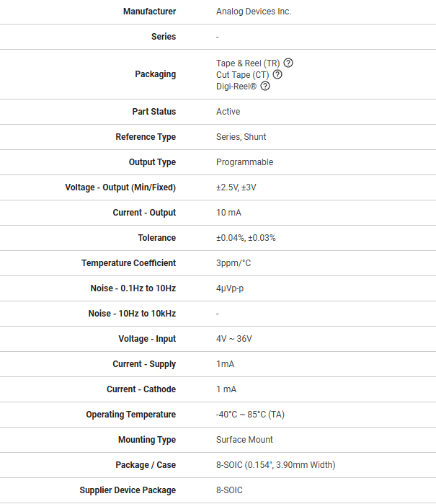Open the Cut Tape help icon
436x504 pixels.
coord(277,74)
